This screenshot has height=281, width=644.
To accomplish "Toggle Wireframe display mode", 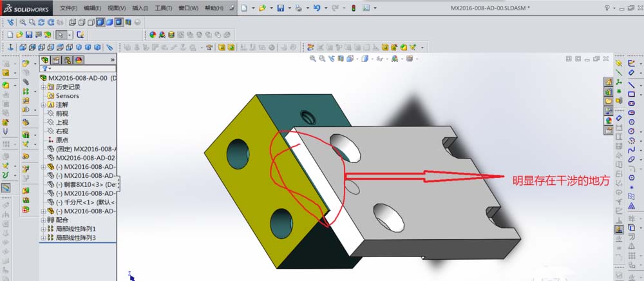I will (72, 22).
